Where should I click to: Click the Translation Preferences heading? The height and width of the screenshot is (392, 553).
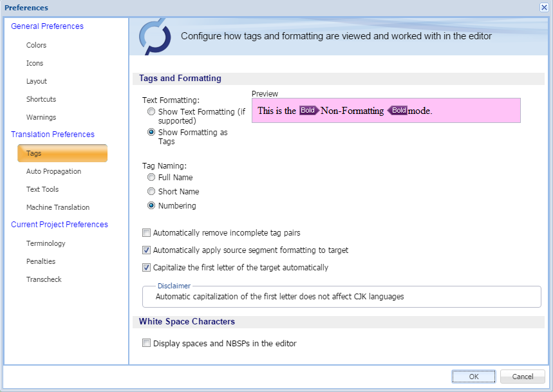coord(53,135)
